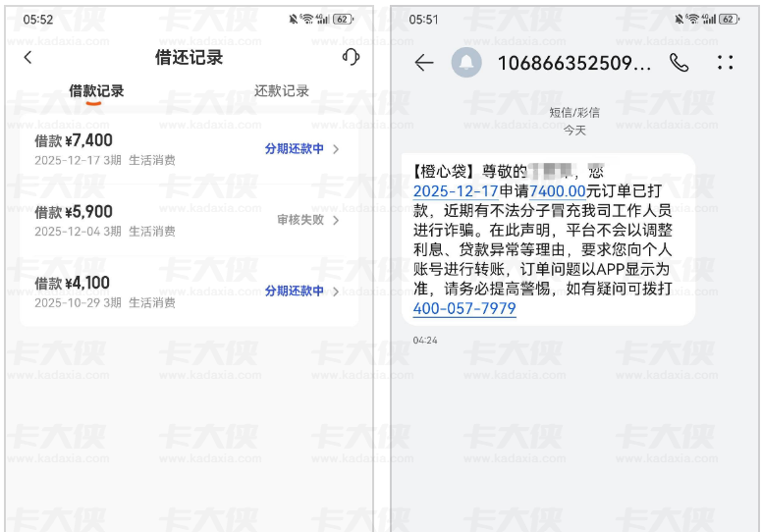Switch to the 借款记录 tab
The image size is (762, 532).
pyautogui.click(x=96, y=91)
